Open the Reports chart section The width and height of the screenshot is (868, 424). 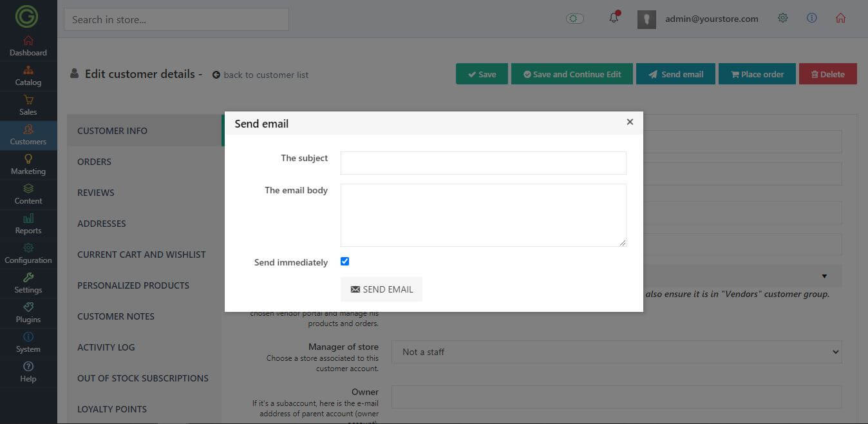[x=28, y=224]
